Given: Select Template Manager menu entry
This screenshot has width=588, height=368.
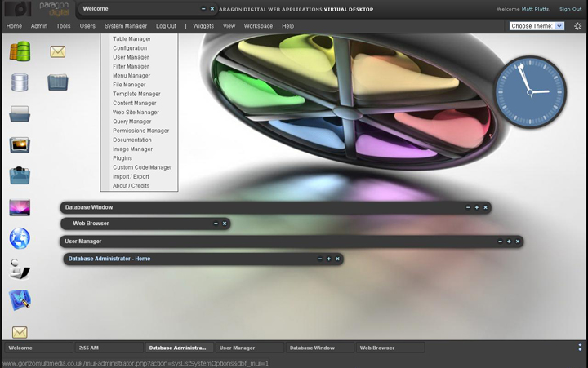Looking at the screenshot, I should 136,94.
